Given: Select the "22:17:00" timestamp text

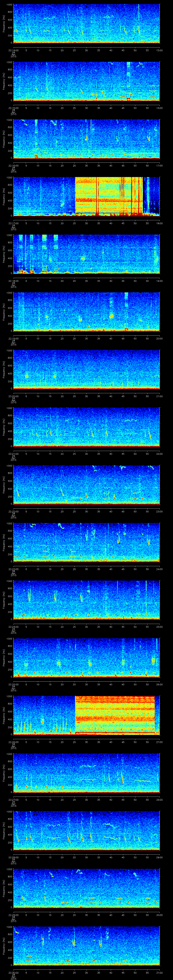Looking at the screenshot, I should tap(13, 223).
